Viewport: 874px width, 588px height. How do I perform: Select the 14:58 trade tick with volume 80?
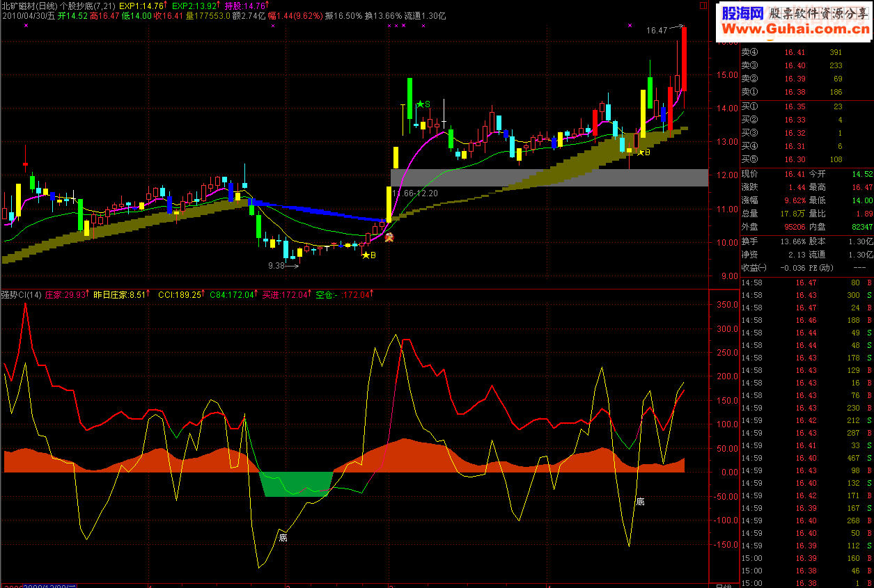(x=806, y=283)
